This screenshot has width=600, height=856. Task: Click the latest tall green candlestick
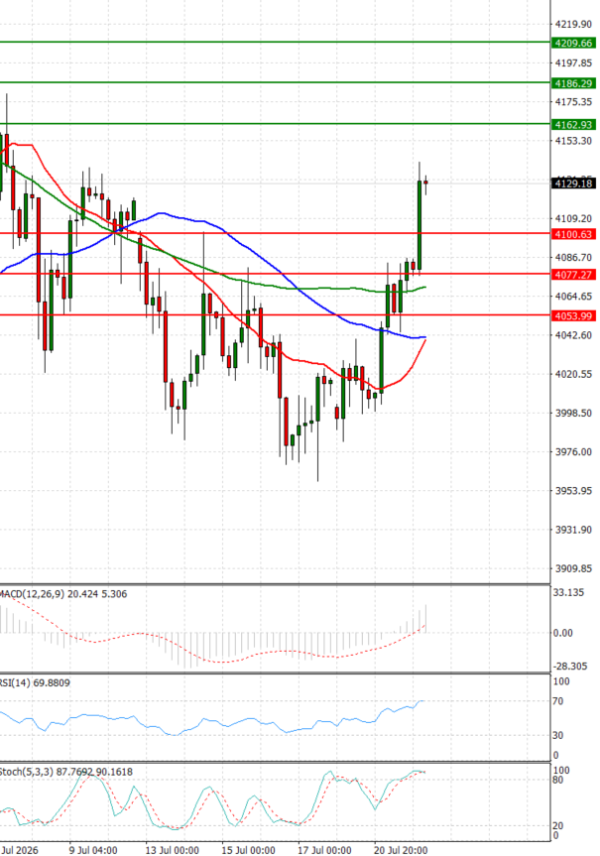coord(419,225)
